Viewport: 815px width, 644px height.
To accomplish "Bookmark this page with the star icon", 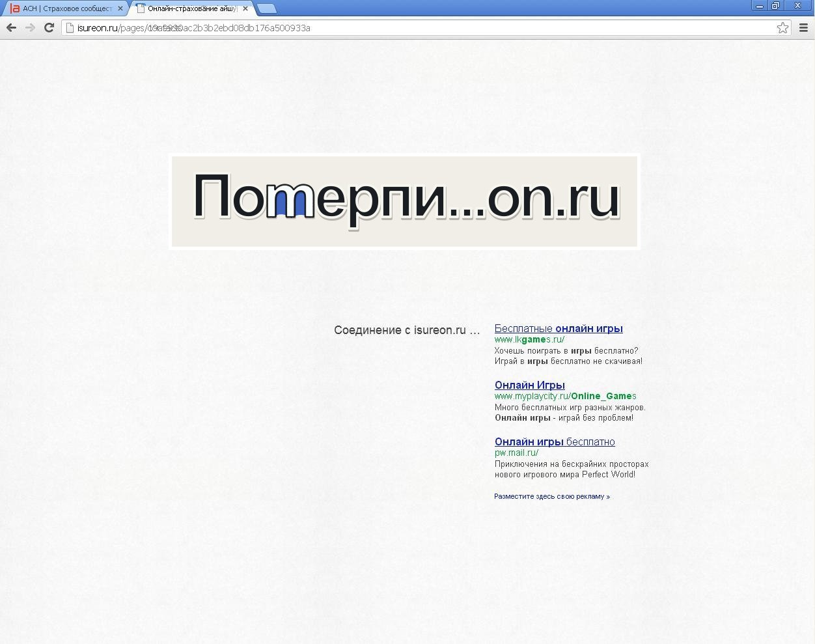I will pos(782,27).
